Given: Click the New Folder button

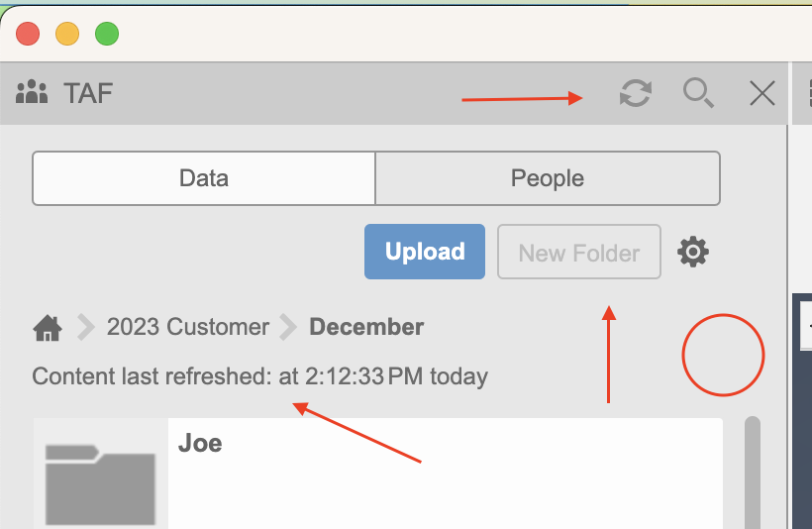Looking at the screenshot, I should point(579,253).
